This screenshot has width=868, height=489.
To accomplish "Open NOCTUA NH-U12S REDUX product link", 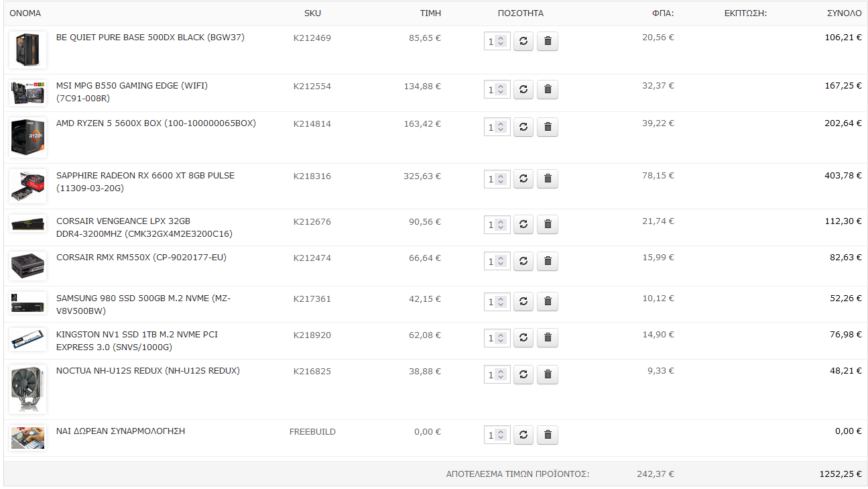I will pyautogui.click(x=148, y=371).
